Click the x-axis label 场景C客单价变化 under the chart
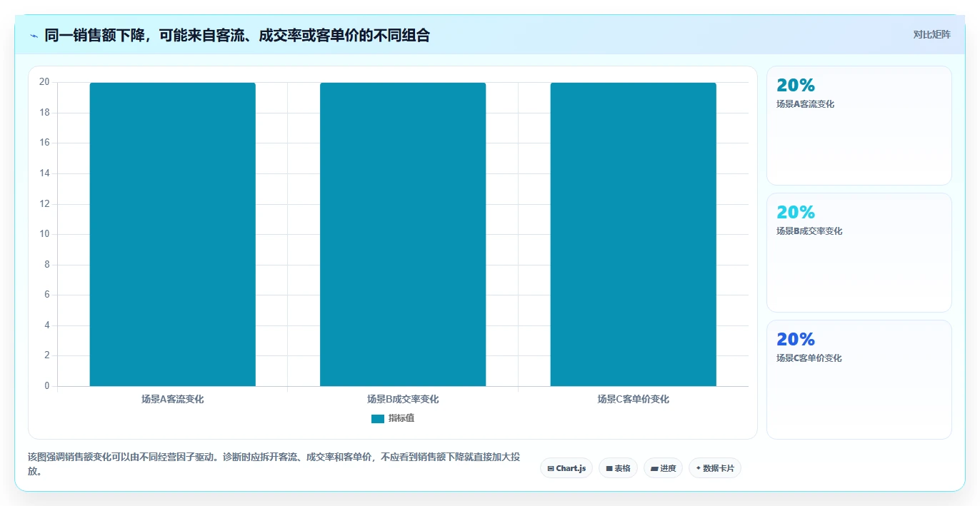The height and width of the screenshot is (506, 980). click(633, 399)
